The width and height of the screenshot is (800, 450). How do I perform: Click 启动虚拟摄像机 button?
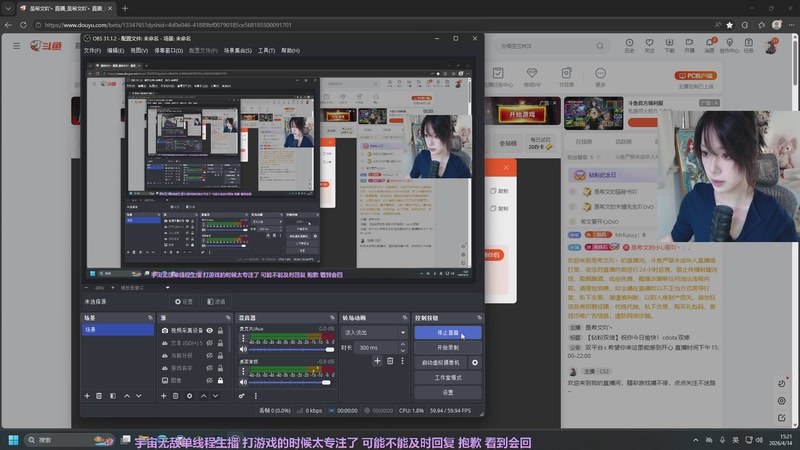(x=441, y=363)
